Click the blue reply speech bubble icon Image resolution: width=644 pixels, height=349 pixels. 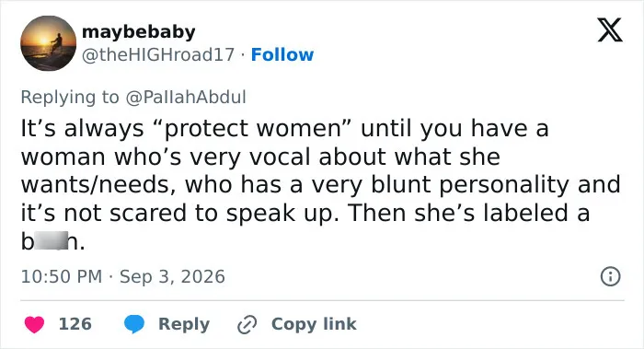coord(134,324)
